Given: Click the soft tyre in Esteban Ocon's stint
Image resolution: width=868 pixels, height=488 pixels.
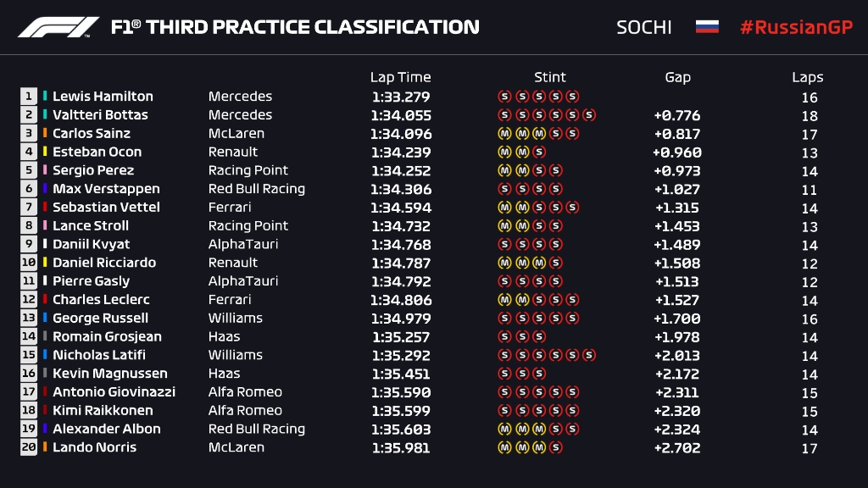Looking at the screenshot, I should (538, 152).
